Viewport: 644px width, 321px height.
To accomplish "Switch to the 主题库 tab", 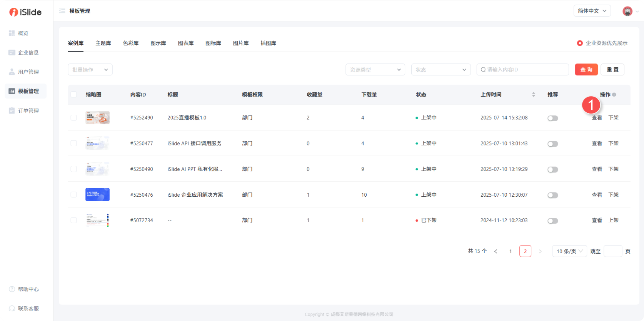I will coord(103,43).
